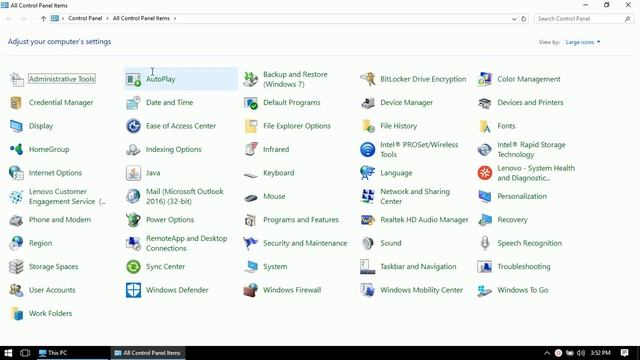The image size is (640, 360).
Task: Expand address bar history dropdown arrow
Action: coord(514,19)
